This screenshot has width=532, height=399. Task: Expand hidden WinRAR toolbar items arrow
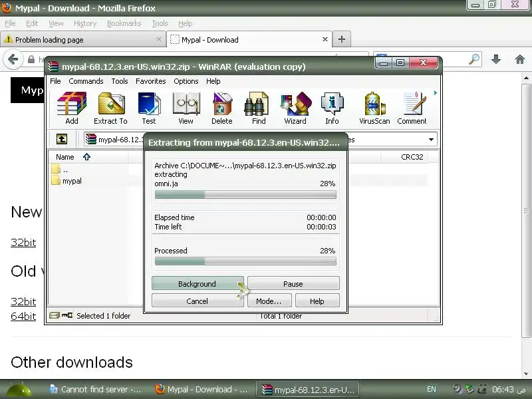click(x=436, y=92)
